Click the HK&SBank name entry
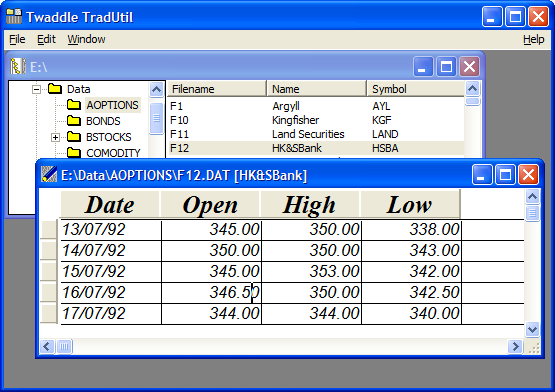This screenshot has width=555, height=392. tap(297, 148)
